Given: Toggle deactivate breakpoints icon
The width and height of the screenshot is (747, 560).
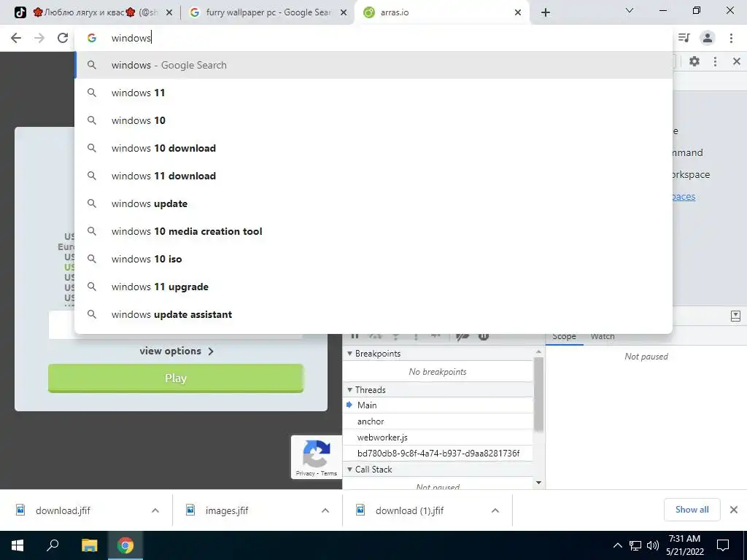Looking at the screenshot, I should point(462,335).
